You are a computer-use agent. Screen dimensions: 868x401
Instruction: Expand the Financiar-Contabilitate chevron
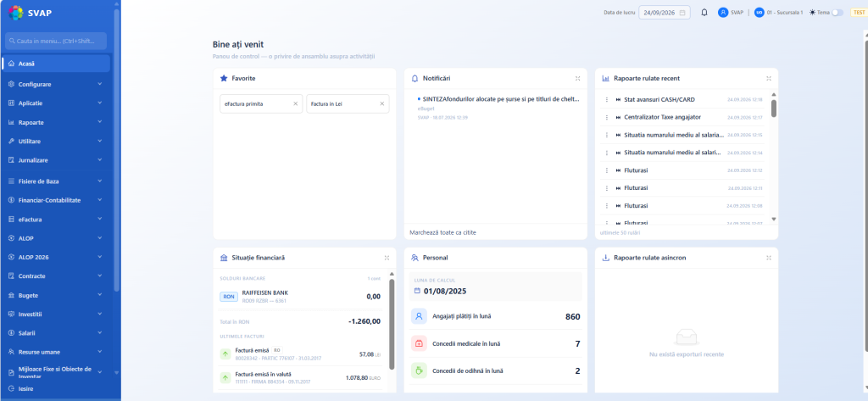point(100,200)
